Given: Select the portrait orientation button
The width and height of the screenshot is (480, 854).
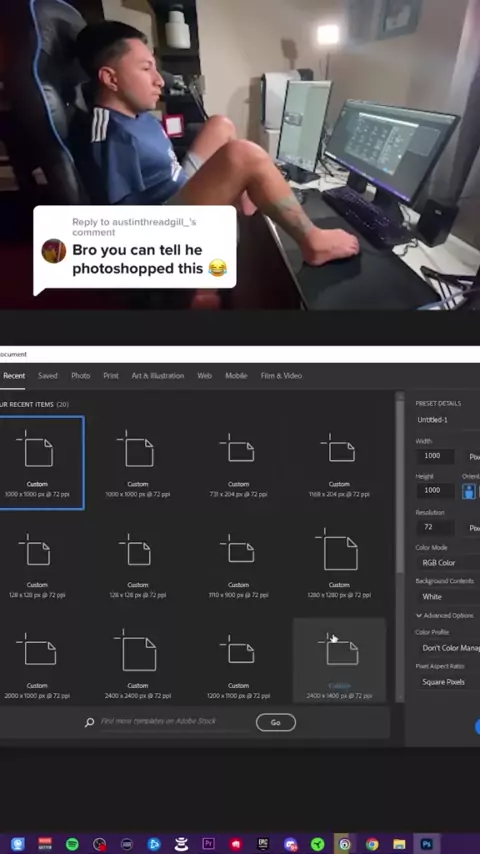Looking at the screenshot, I should tap(469, 491).
